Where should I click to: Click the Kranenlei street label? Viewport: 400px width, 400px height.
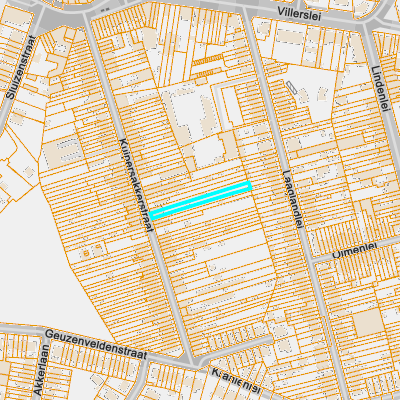click(237, 381)
